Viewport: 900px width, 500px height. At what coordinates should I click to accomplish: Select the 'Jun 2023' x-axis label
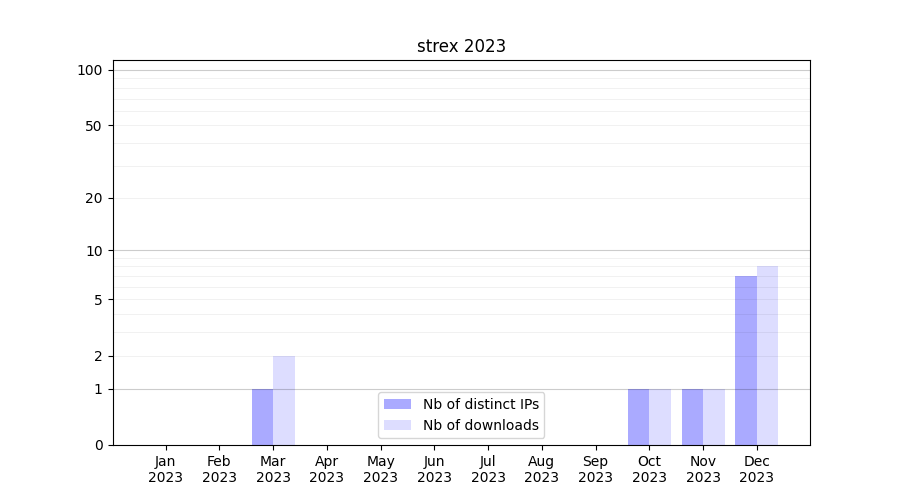434,469
